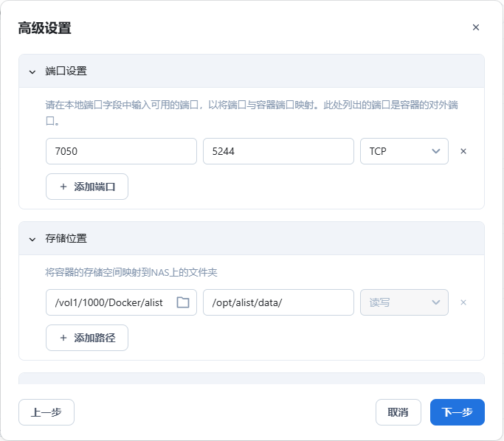Open the 读写 permission dropdown
The height and width of the screenshot is (441, 504).
(x=404, y=302)
